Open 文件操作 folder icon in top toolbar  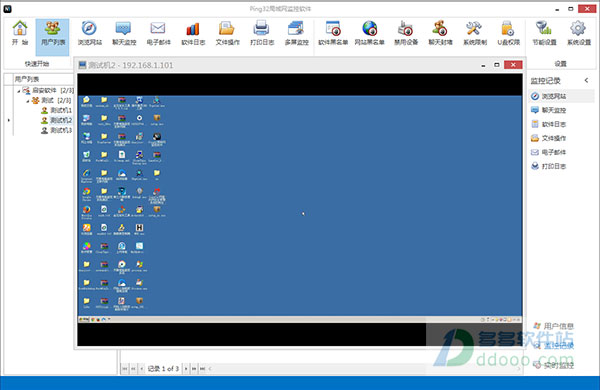pyautogui.click(x=227, y=33)
